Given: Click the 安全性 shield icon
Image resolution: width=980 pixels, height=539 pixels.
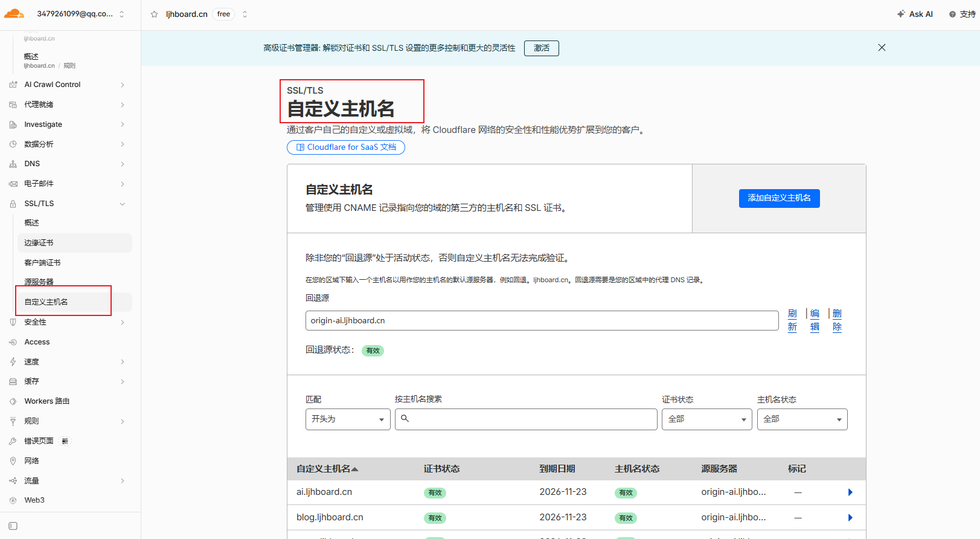Looking at the screenshot, I should point(13,322).
